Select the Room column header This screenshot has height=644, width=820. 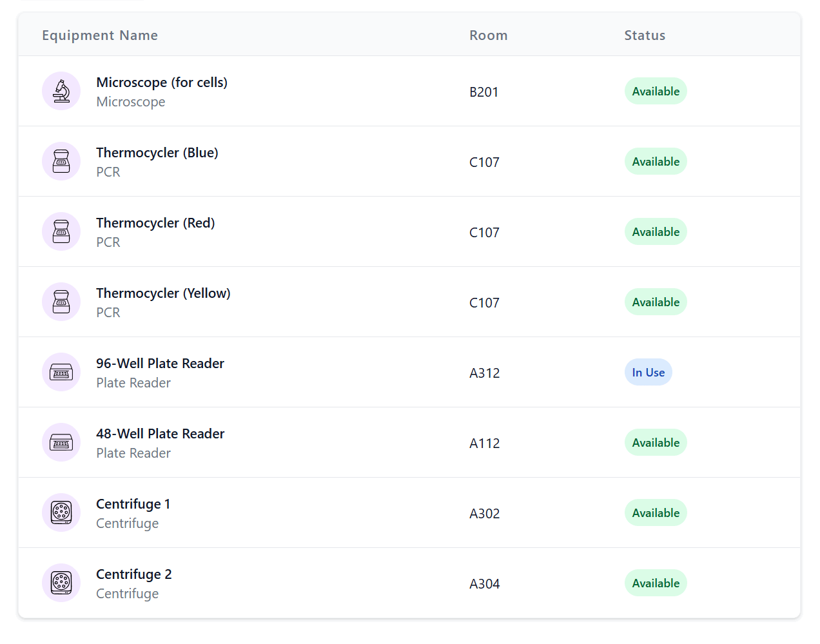488,35
